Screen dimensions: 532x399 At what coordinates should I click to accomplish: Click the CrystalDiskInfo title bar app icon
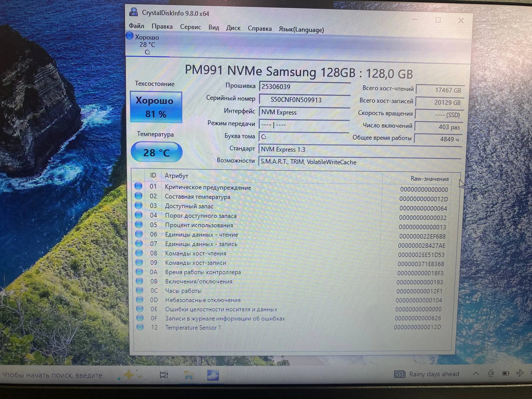pyautogui.click(x=133, y=12)
